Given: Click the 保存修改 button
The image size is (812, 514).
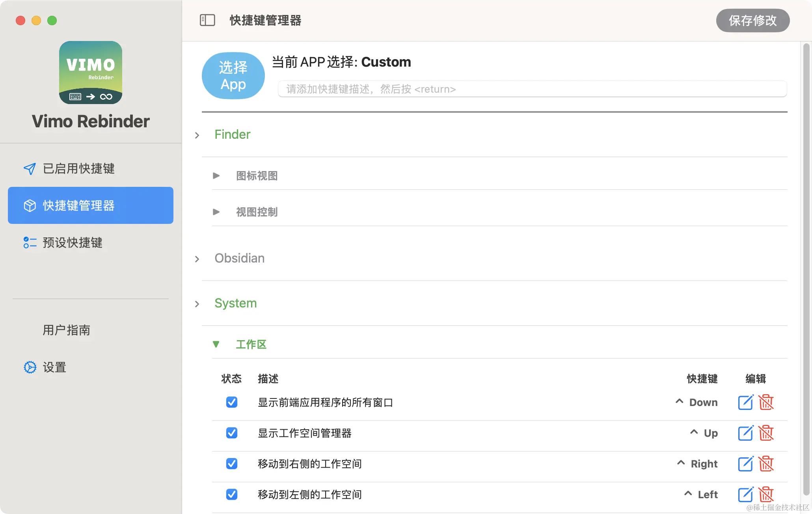Looking at the screenshot, I should (x=752, y=20).
